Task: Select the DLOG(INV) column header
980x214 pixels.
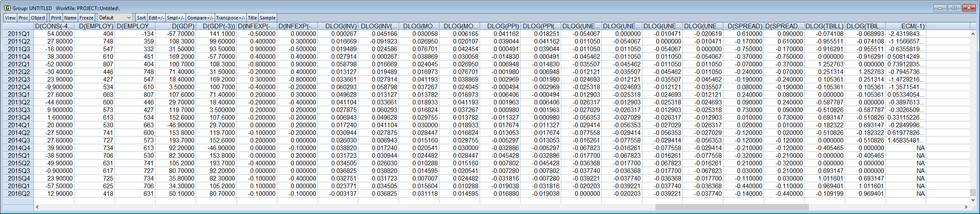Action: (x=338, y=26)
